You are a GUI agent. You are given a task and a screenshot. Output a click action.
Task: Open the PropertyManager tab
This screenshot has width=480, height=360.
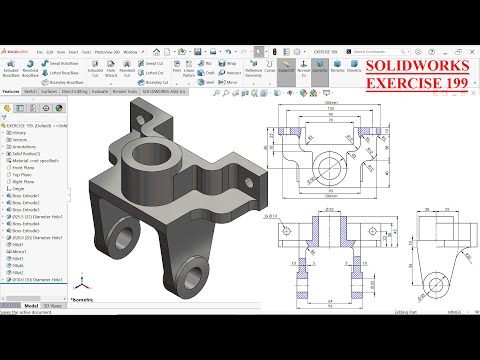[x=20, y=108]
